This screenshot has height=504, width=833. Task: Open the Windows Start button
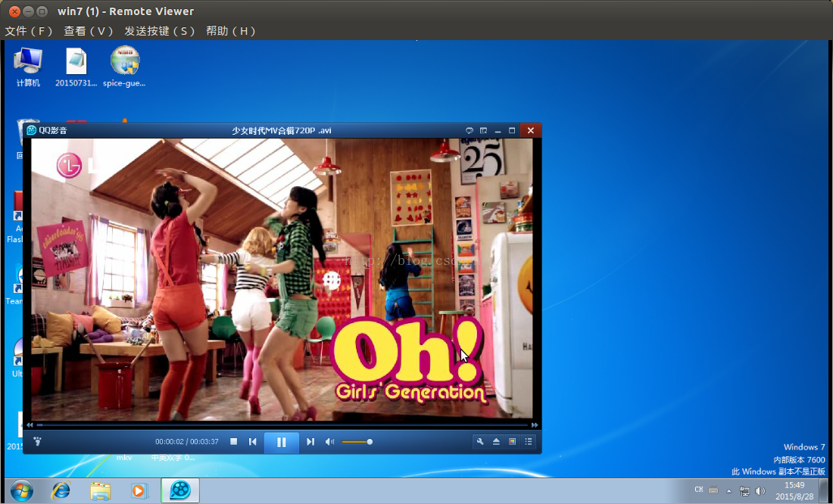click(22, 490)
